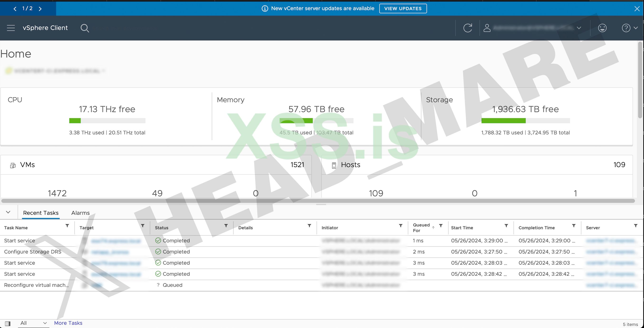Image resolution: width=644 pixels, height=328 pixels.
Task: Open the Help question mark icon
Action: pos(626,28)
